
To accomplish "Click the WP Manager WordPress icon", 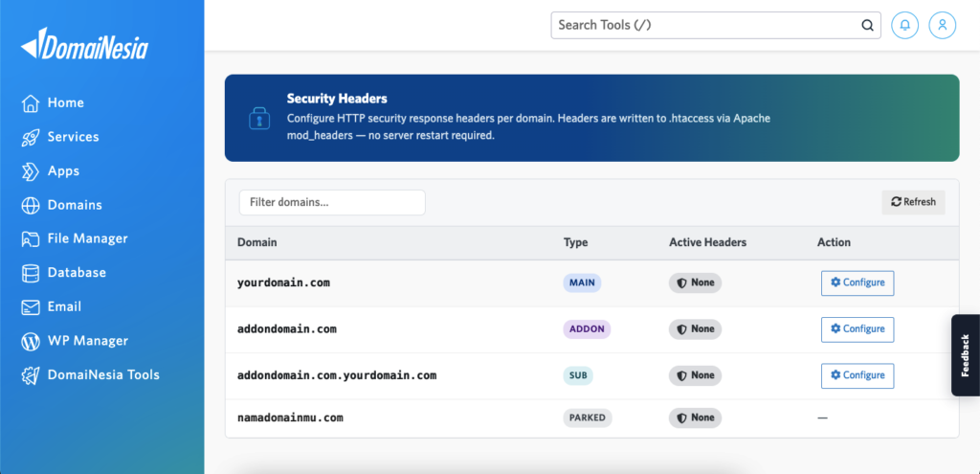I will (30, 342).
